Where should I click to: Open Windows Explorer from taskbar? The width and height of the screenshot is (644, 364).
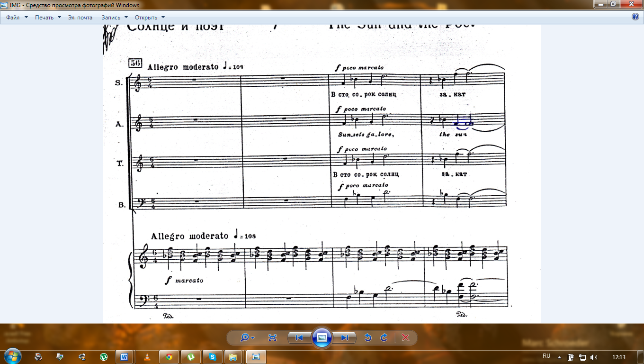(x=234, y=356)
